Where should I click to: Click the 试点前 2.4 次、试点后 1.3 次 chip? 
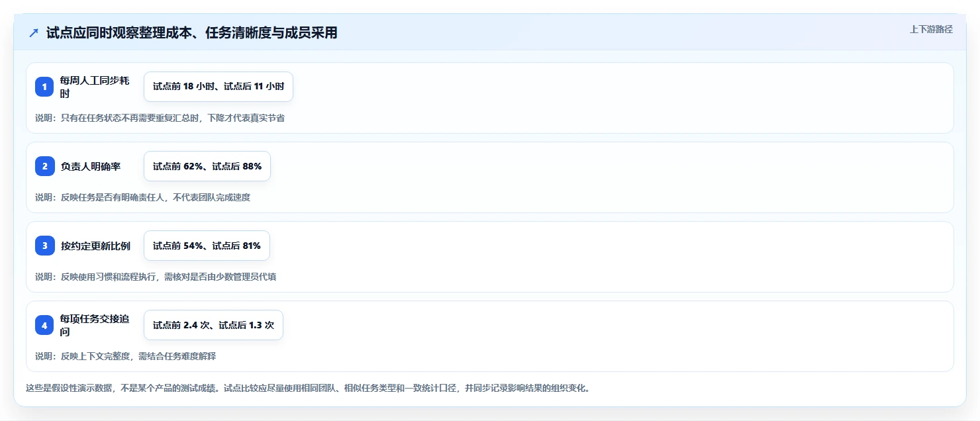click(x=213, y=325)
